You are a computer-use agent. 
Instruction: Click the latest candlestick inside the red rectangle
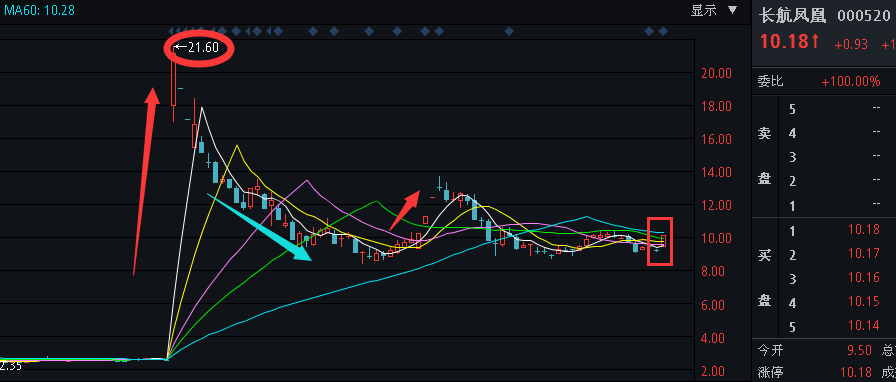(663, 241)
